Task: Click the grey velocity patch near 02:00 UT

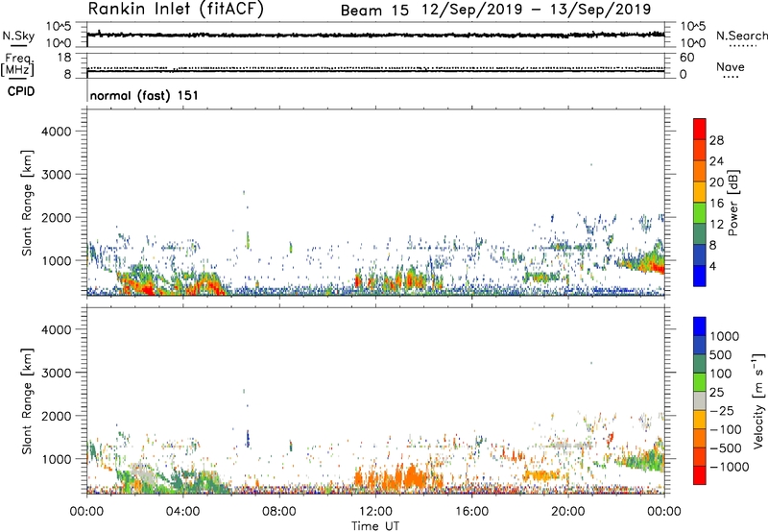Action: click(143, 473)
